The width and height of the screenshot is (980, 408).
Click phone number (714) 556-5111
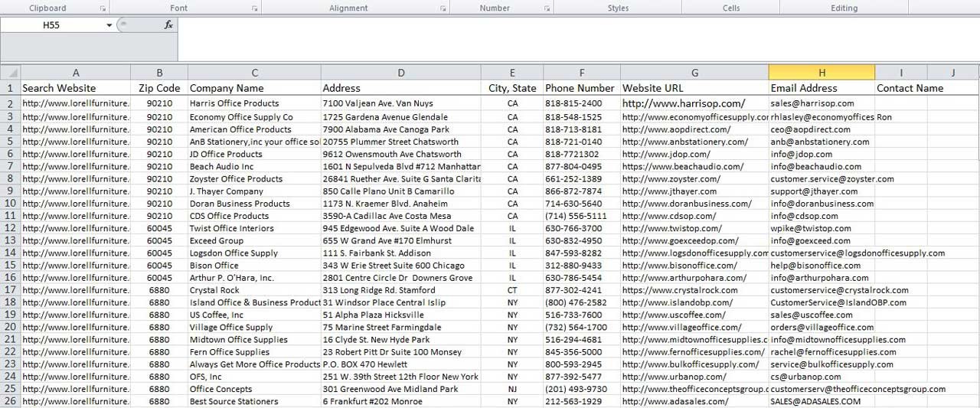click(582, 216)
